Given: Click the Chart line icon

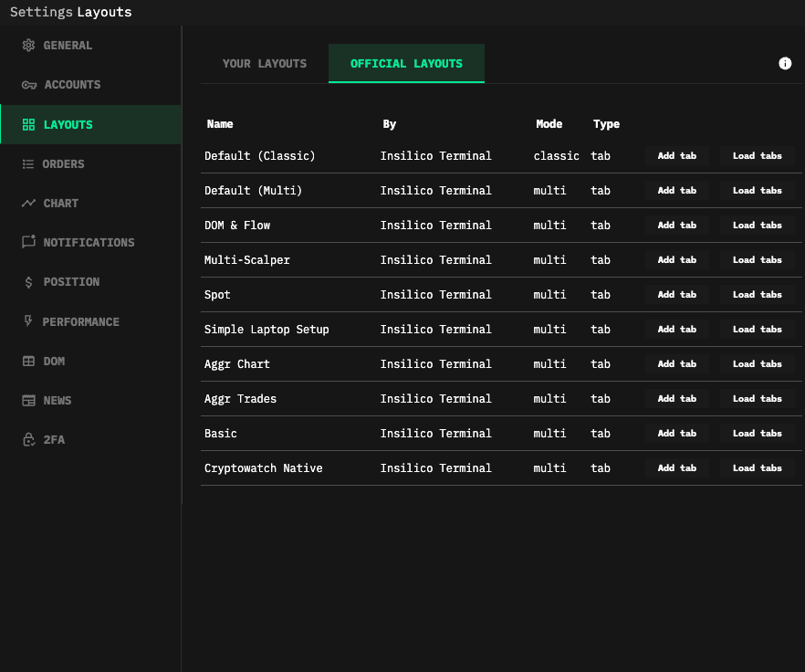Looking at the screenshot, I should click(x=29, y=203).
